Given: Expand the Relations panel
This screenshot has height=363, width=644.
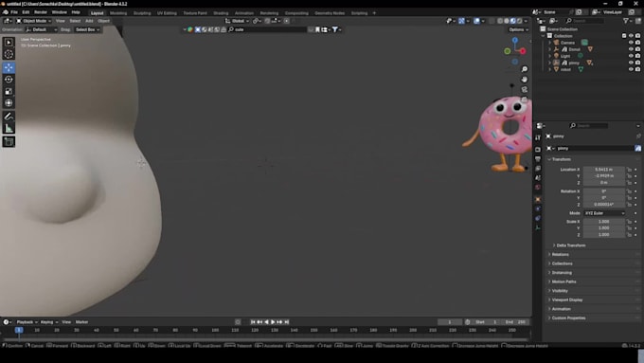Looking at the screenshot, I should click(x=560, y=254).
